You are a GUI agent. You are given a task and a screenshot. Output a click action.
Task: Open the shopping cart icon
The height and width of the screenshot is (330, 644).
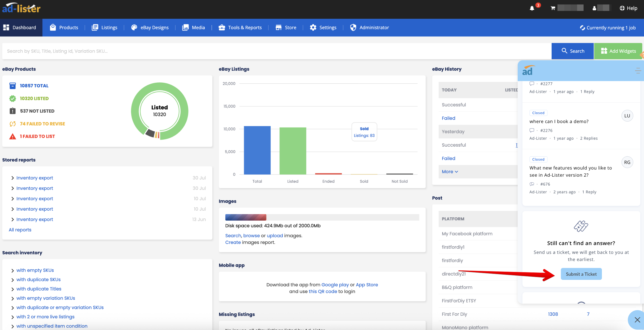click(553, 8)
